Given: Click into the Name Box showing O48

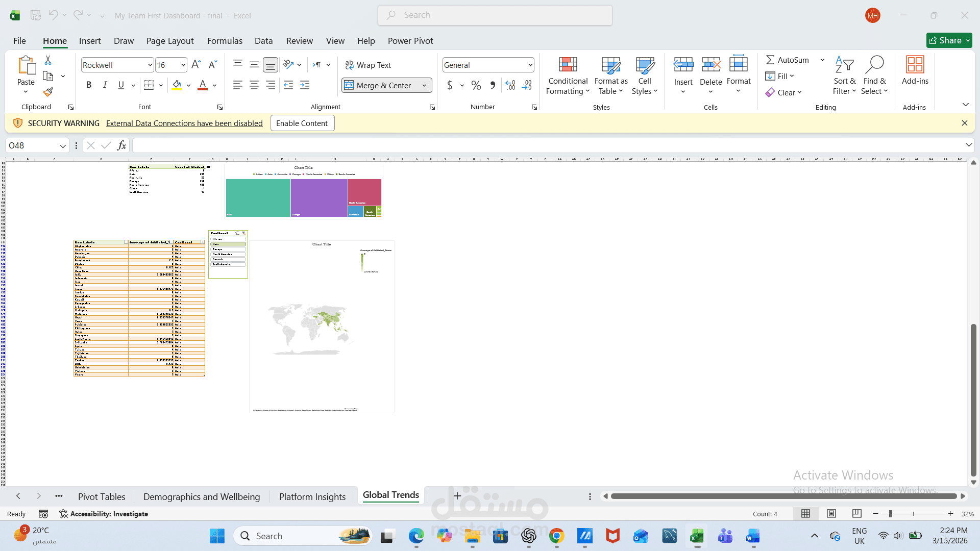Looking at the screenshot, I should pos(32,145).
